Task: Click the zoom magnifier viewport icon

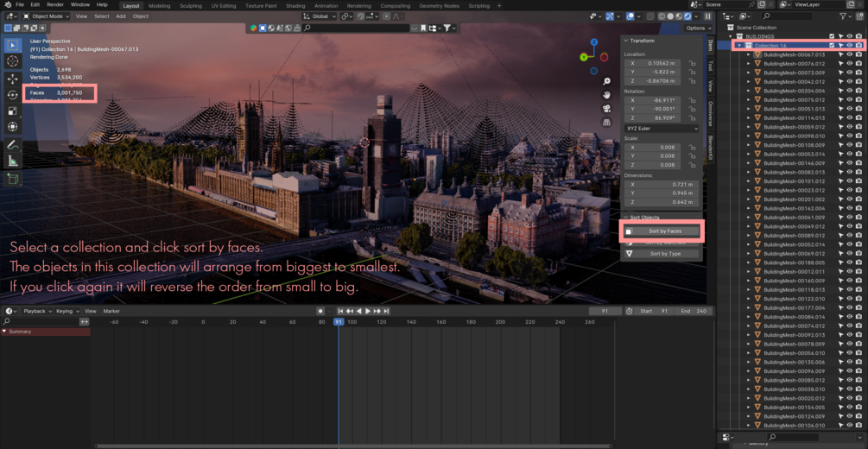Action: coord(606,82)
